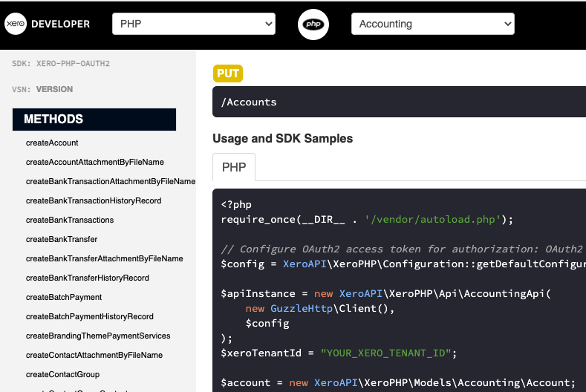Click the $apiInstance variable in code
The width and height of the screenshot is (586, 392).
[258, 294]
